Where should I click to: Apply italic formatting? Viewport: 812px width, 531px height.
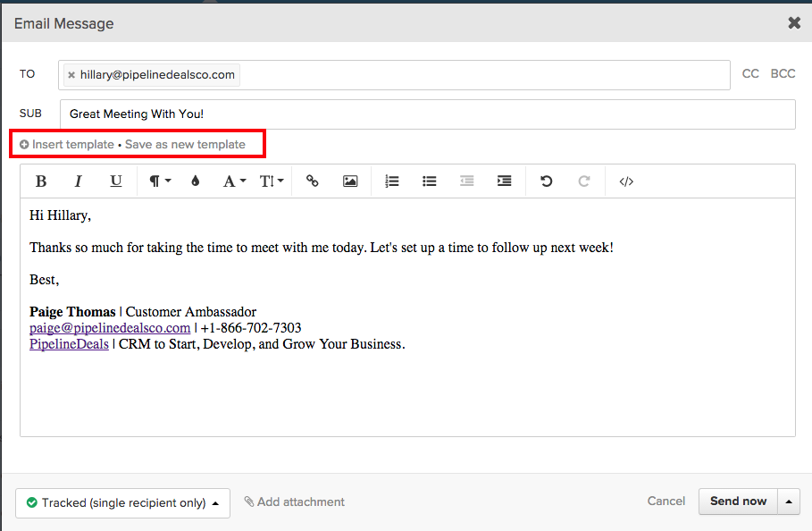click(79, 181)
